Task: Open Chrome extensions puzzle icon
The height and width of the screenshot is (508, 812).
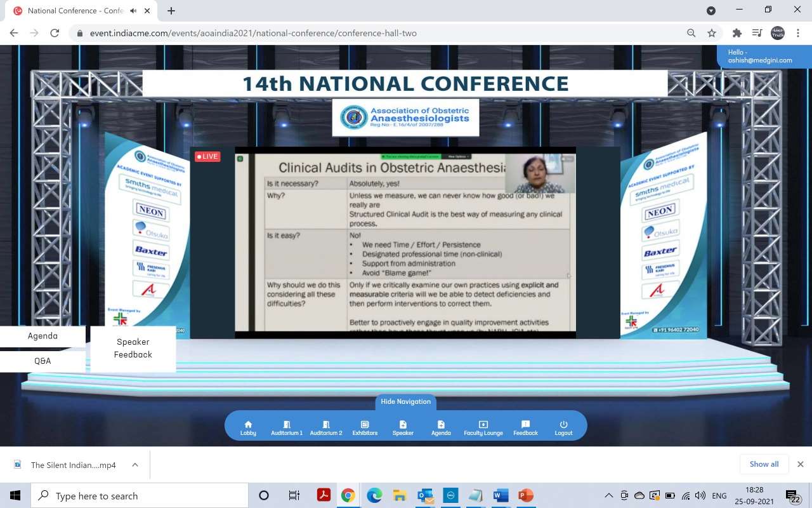Action: [737, 33]
